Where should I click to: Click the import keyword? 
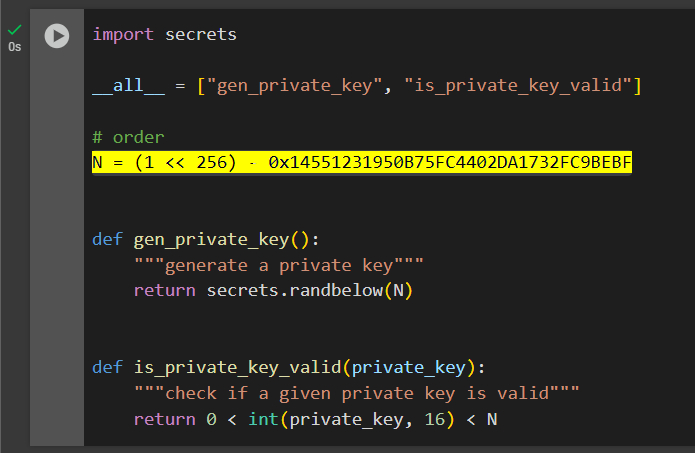tap(123, 35)
